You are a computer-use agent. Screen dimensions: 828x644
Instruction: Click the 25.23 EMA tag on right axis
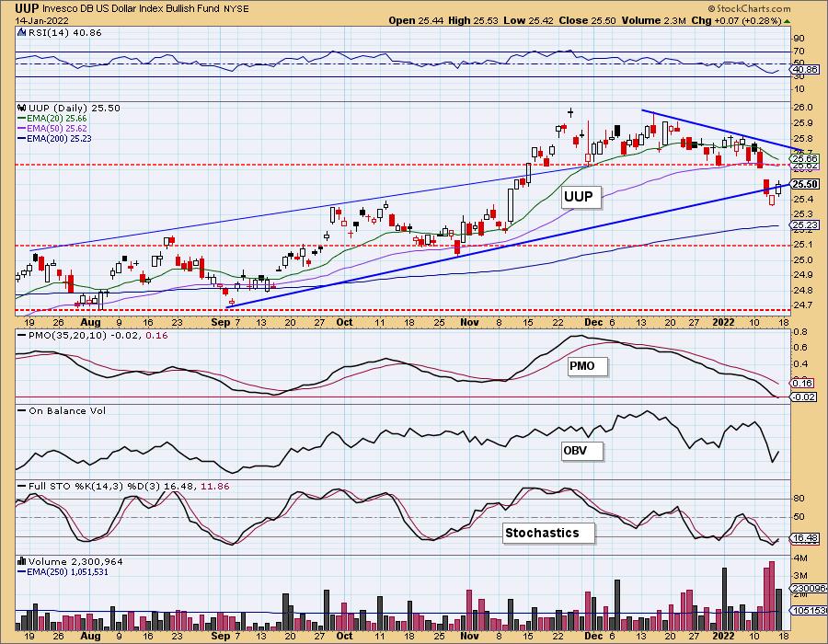(x=806, y=224)
